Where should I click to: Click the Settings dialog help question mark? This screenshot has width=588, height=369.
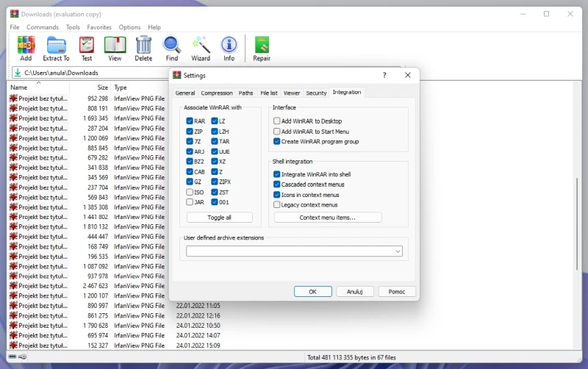coord(384,76)
